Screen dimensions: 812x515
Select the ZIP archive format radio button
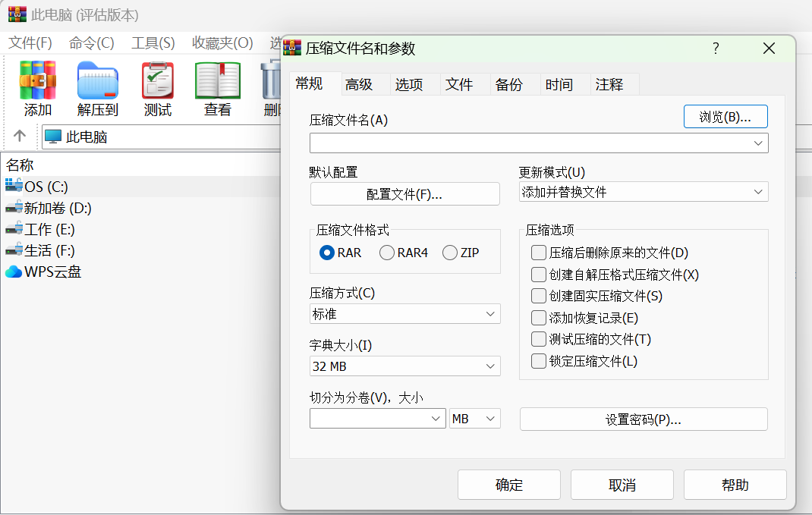[x=450, y=253]
